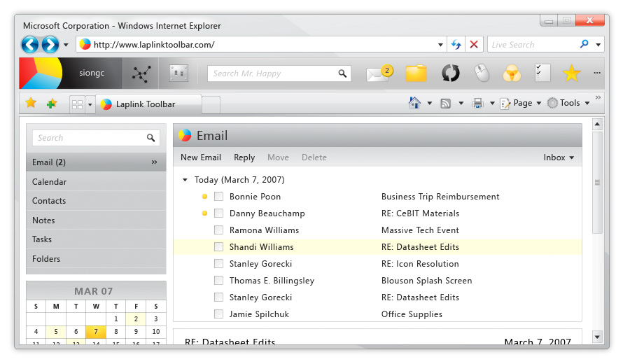Tick the checkbox for Danny Beauchamp
Viewport: 623px width, 364px height.
point(219,213)
